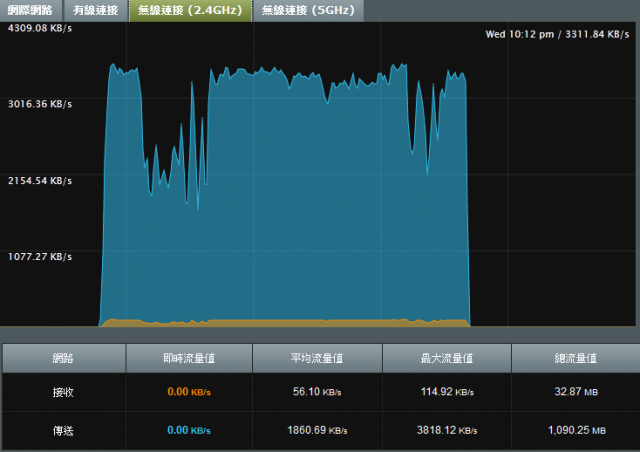Click the 總流量值 column header

coord(576,358)
